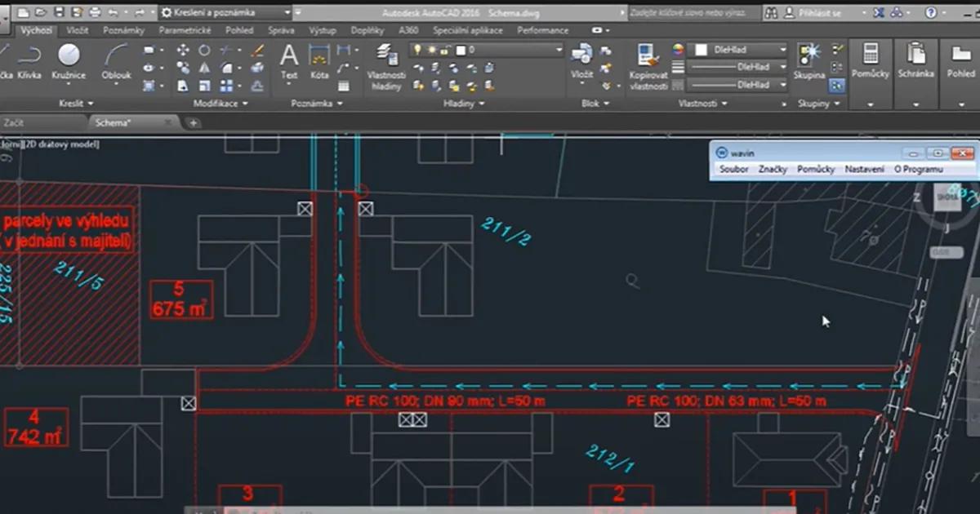Expand the Hladiny panel
Image resolution: width=980 pixels, height=514 pixels.
pos(464,104)
